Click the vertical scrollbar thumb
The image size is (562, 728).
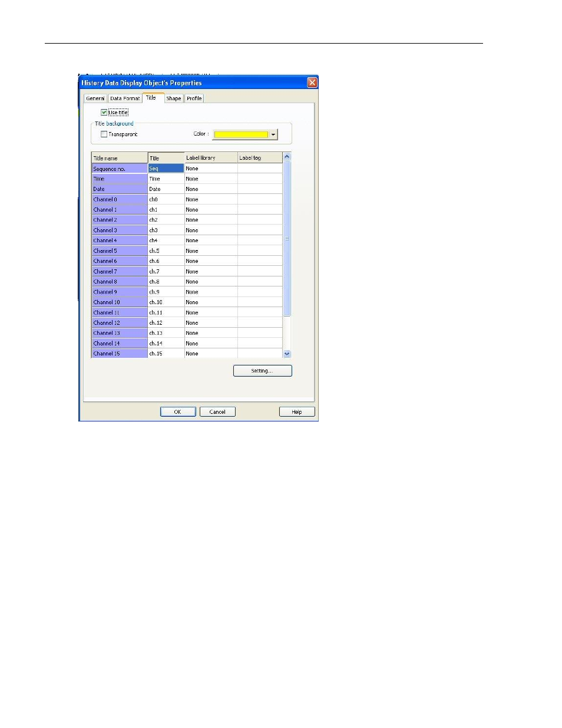tap(287, 239)
